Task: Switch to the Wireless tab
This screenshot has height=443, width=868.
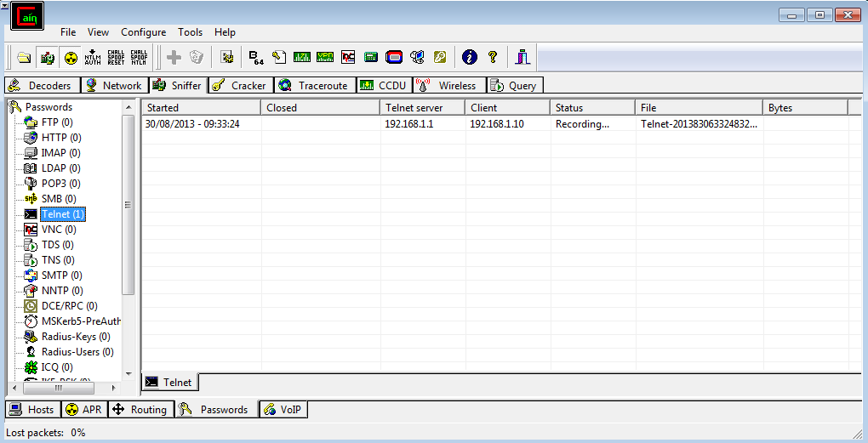Action: pos(449,85)
